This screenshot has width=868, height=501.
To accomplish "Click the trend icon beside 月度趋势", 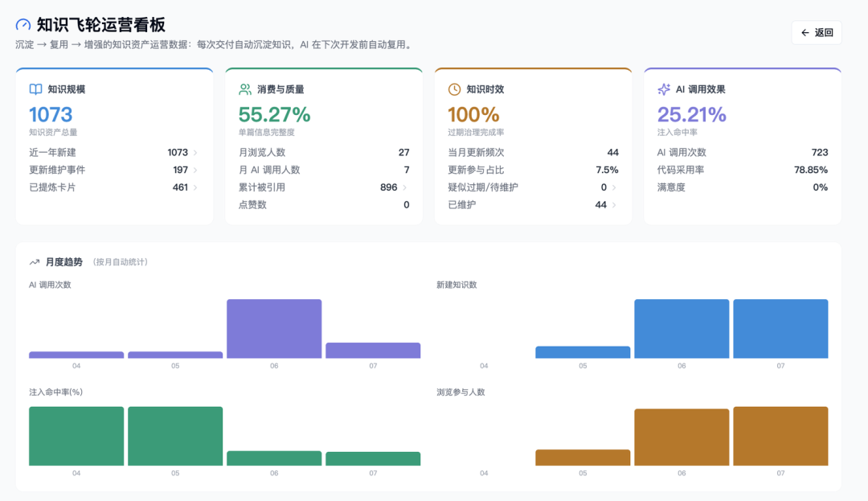I will tap(35, 262).
